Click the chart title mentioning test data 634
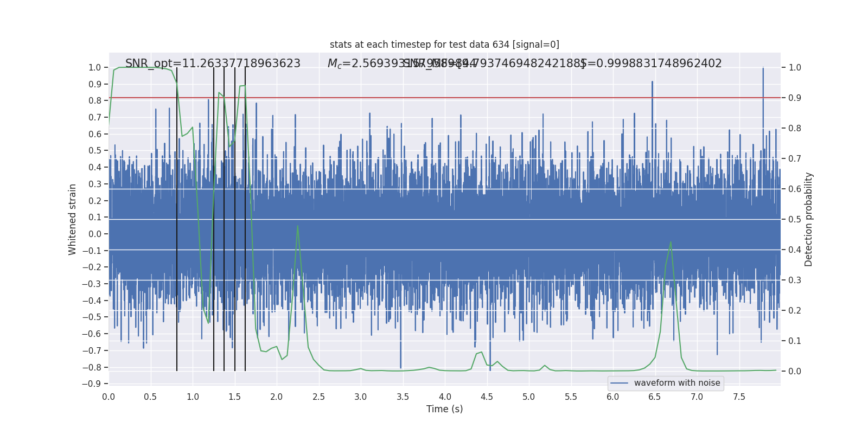868x434 pixels. coord(444,44)
